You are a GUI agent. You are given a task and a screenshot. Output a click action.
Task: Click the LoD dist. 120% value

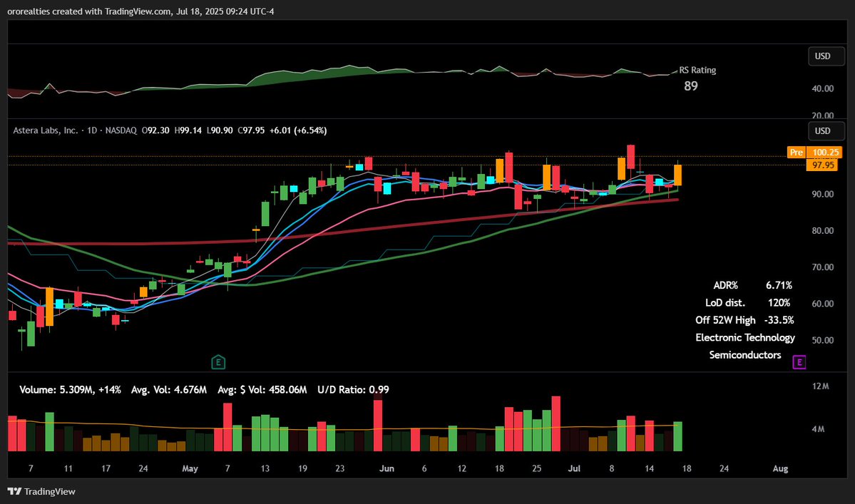tap(779, 303)
